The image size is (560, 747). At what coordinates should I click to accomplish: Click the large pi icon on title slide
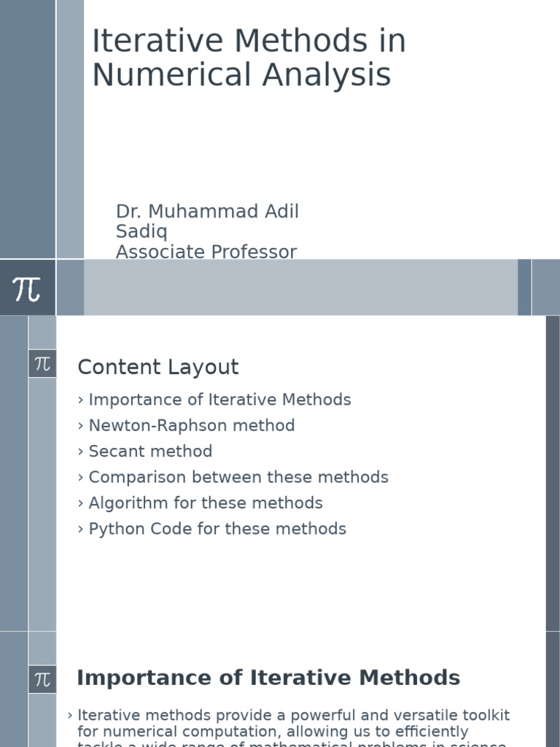pyautogui.click(x=27, y=288)
